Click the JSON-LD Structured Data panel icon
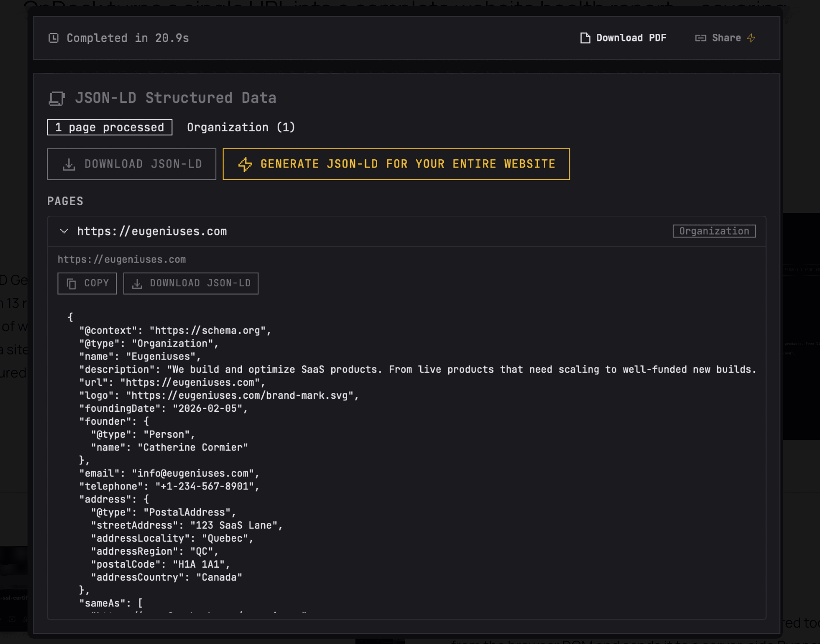 pyautogui.click(x=57, y=98)
